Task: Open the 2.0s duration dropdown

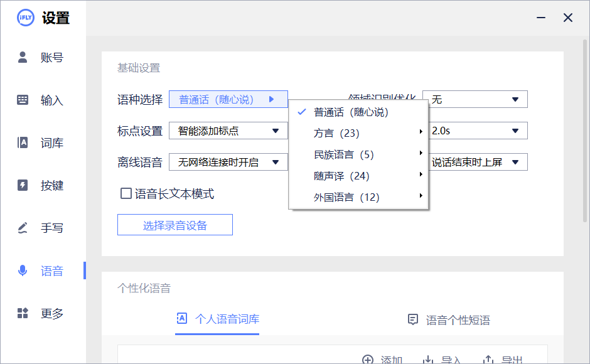Action: [x=478, y=131]
